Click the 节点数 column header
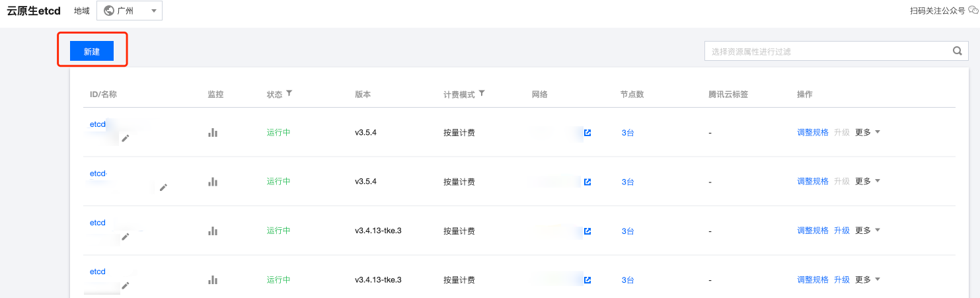This screenshot has width=980, height=298. 632,94
